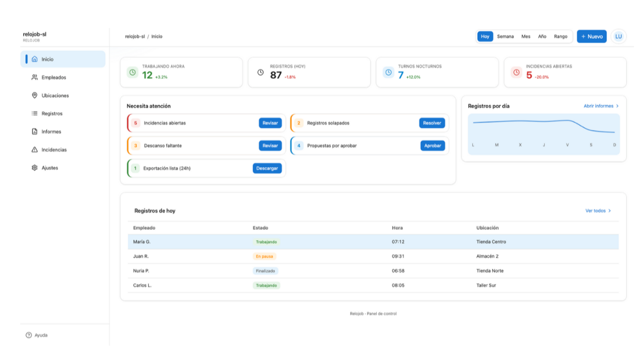Choose the Año period option

point(542,37)
